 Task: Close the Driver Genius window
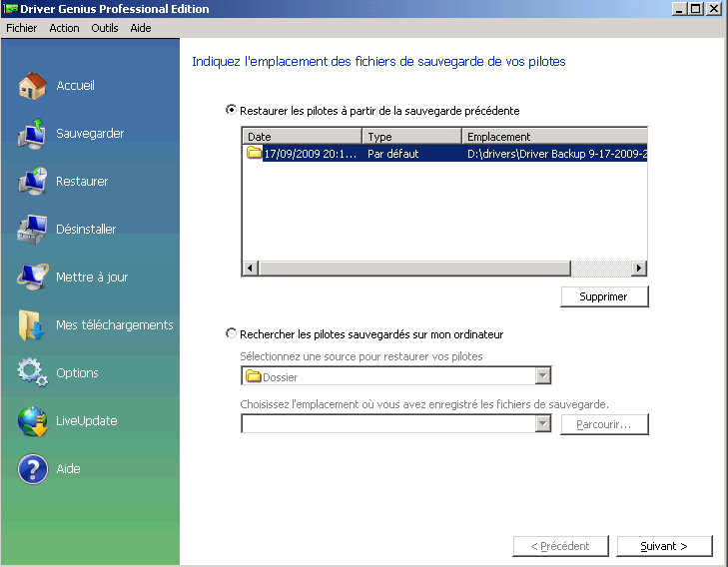714,9
